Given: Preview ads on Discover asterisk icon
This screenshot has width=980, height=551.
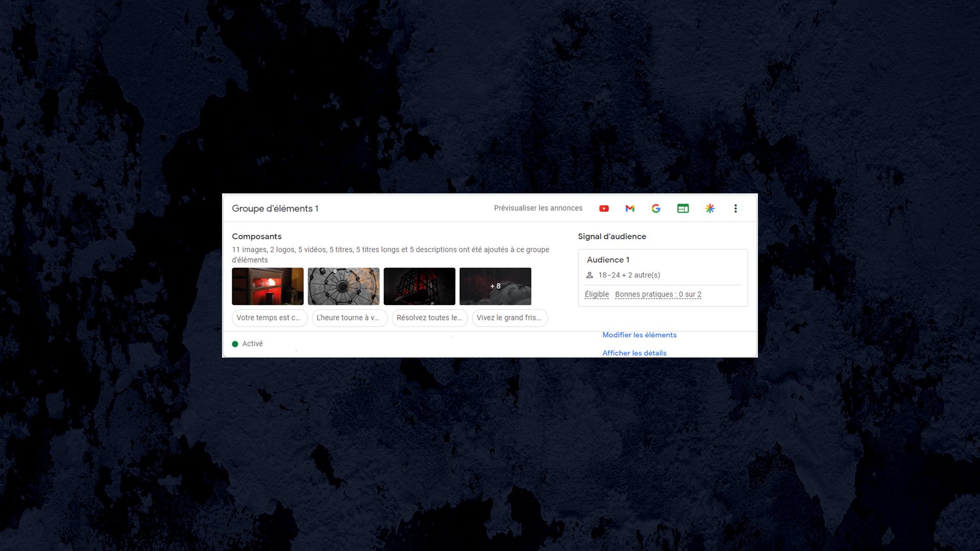Looking at the screenshot, I should pos(710,208).
